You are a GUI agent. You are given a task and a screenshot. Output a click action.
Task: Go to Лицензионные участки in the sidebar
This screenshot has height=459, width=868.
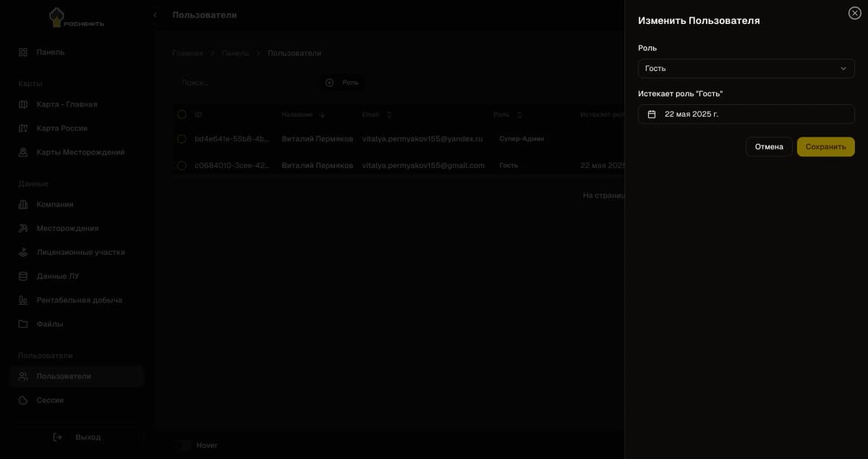(x=80, y=253)
